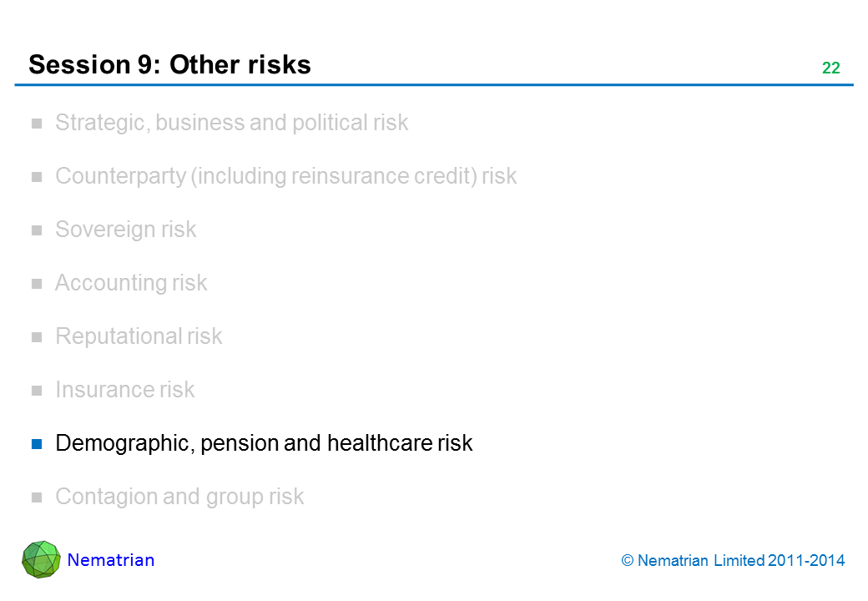Open the Insurance risk topic

(x=124, y=390)
